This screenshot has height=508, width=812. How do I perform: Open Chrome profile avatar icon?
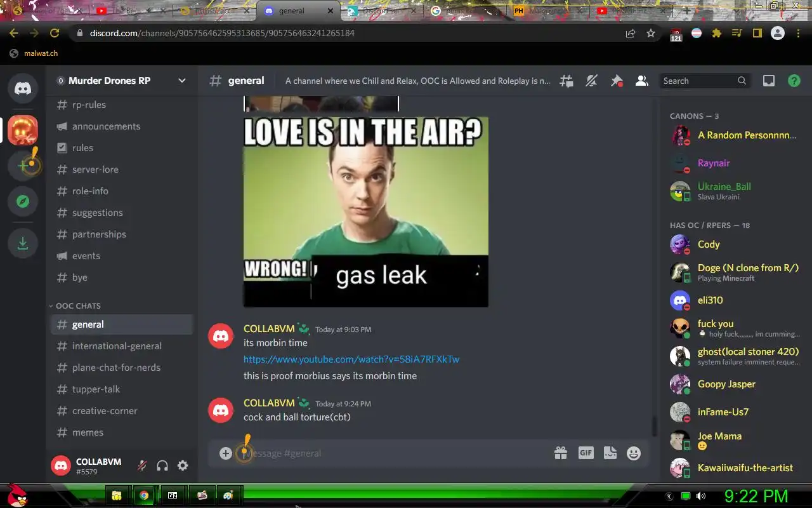point(778,33)
